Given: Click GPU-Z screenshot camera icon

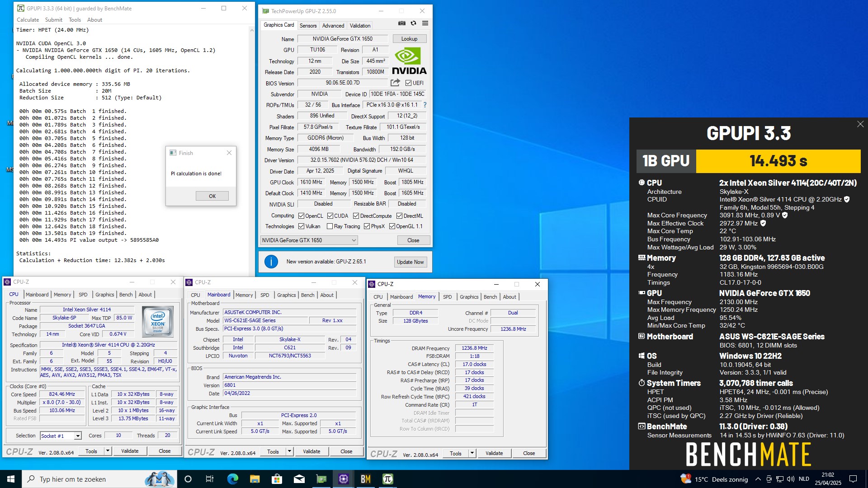Looking at the screenshot, I should [x=401, y=23].
